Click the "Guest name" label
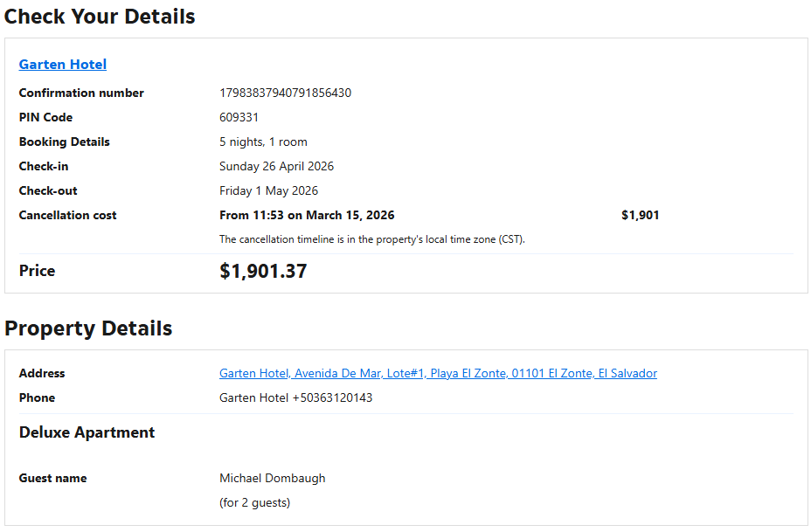This screenshot has width=811, height=532. pos(52,478)
